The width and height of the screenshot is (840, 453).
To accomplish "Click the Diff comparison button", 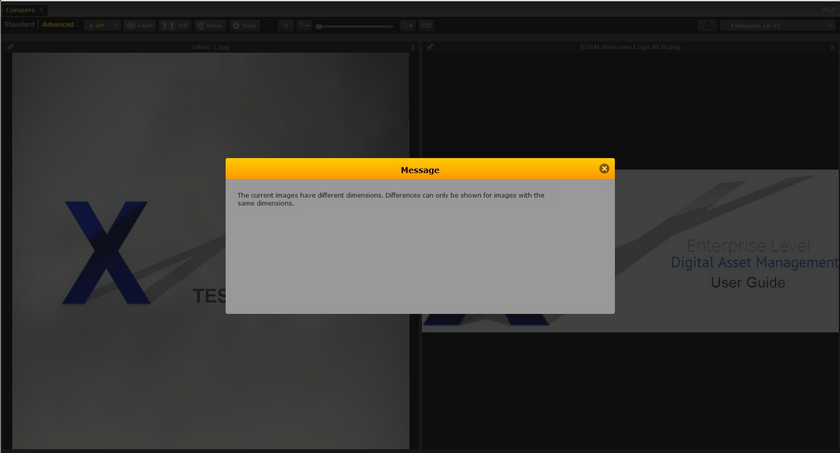I will 175,25.
